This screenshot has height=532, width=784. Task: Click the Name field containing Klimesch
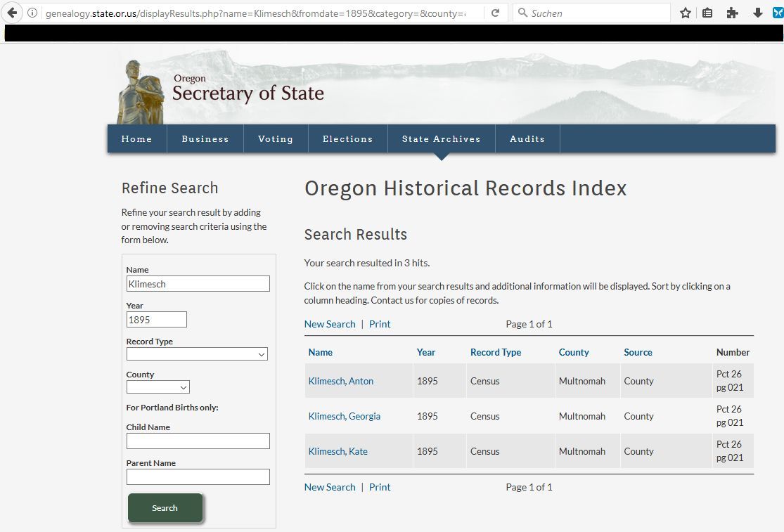coord(198,283)
